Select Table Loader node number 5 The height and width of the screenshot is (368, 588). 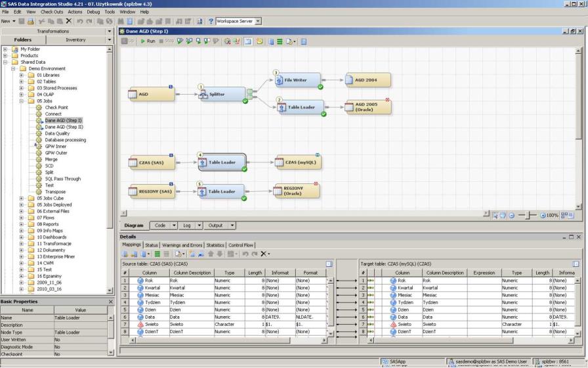pos(221,191)
